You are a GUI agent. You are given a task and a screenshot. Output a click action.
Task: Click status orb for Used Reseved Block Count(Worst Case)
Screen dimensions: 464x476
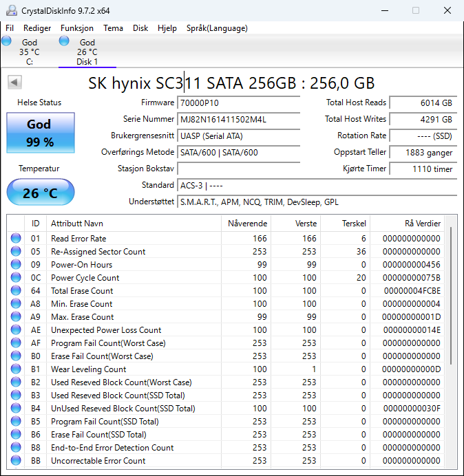(x=16, y=382)
